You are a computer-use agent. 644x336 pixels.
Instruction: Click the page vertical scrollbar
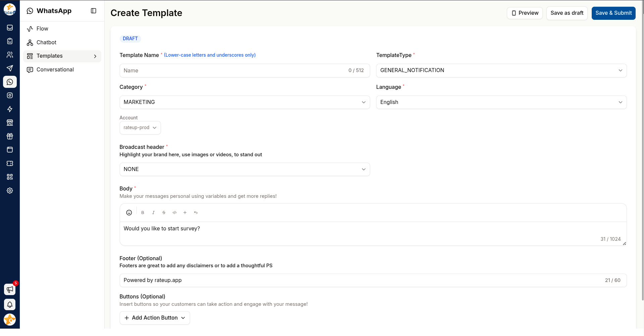[642, 151]
